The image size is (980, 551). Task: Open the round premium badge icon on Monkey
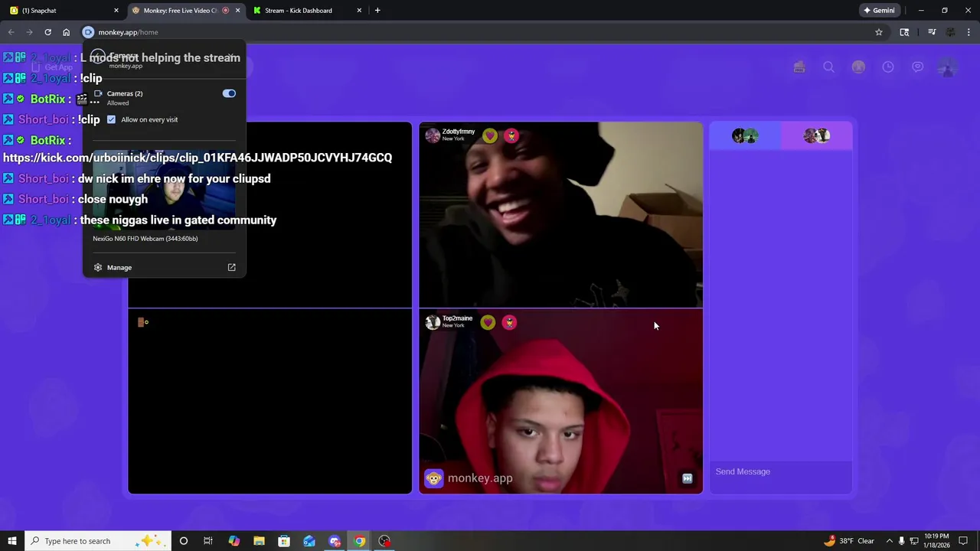(x=858, y=67)
